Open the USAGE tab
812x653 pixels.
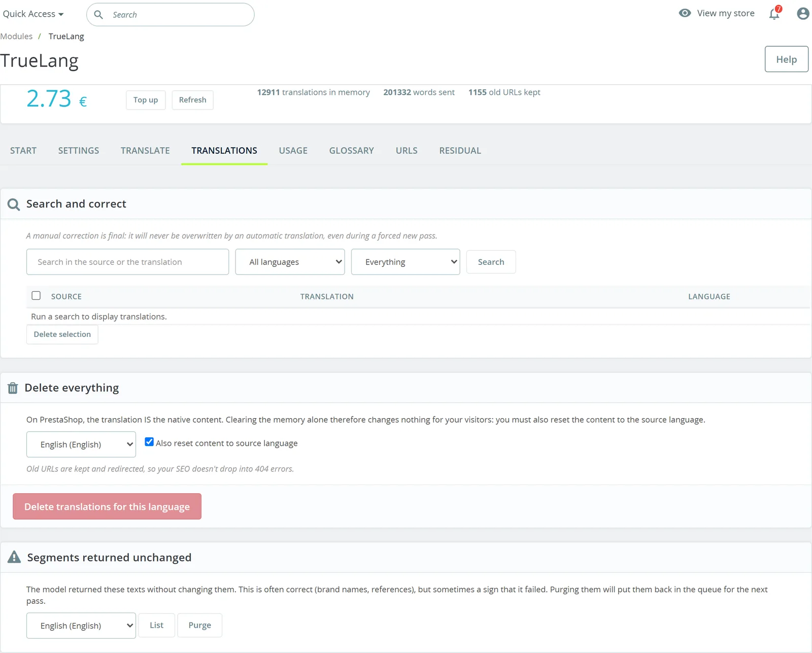pos(293,151)
